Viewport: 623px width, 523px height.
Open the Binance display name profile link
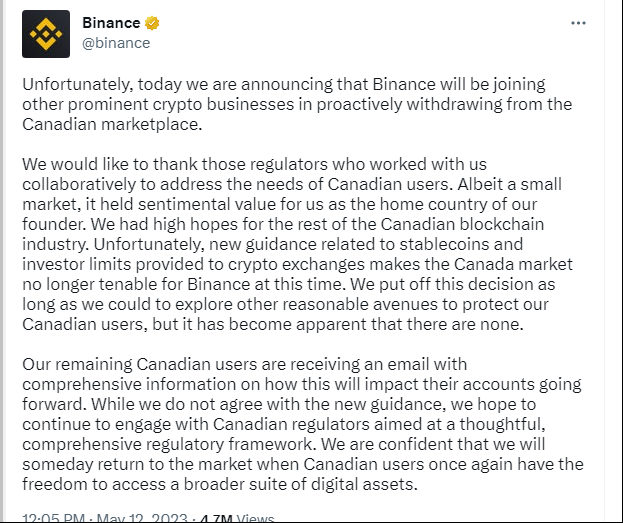click(x=111, y=23)
